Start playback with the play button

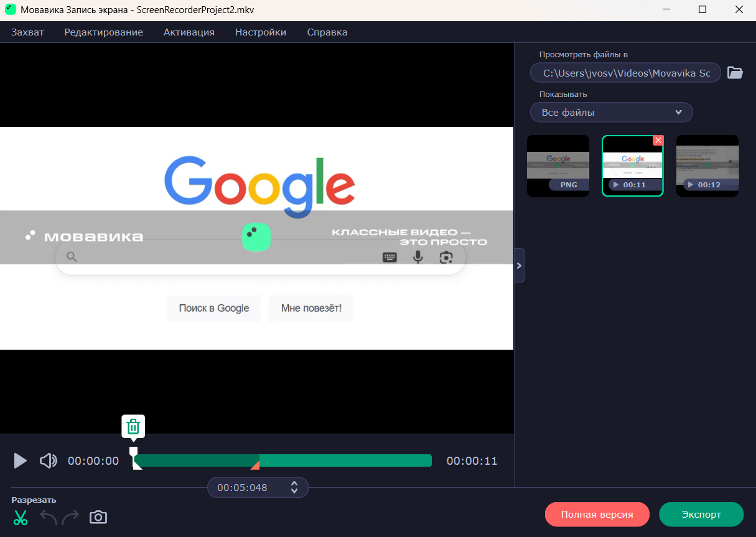tap(21, 460)
